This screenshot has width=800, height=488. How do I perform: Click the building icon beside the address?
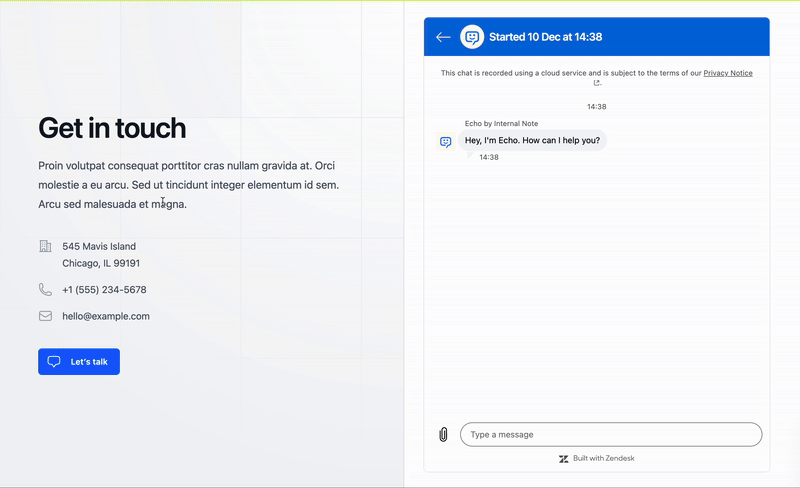pyautogui.click(x=45, y=246)
